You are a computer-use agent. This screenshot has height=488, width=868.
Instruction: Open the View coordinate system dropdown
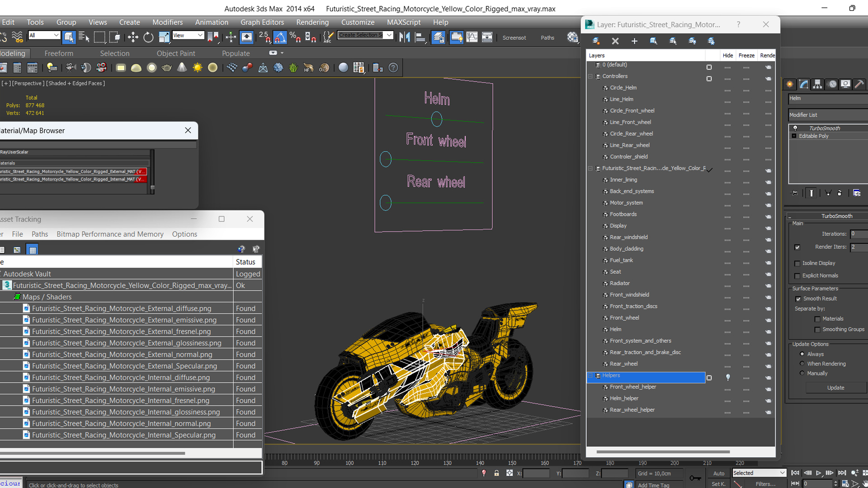click(x=188, y=35)
